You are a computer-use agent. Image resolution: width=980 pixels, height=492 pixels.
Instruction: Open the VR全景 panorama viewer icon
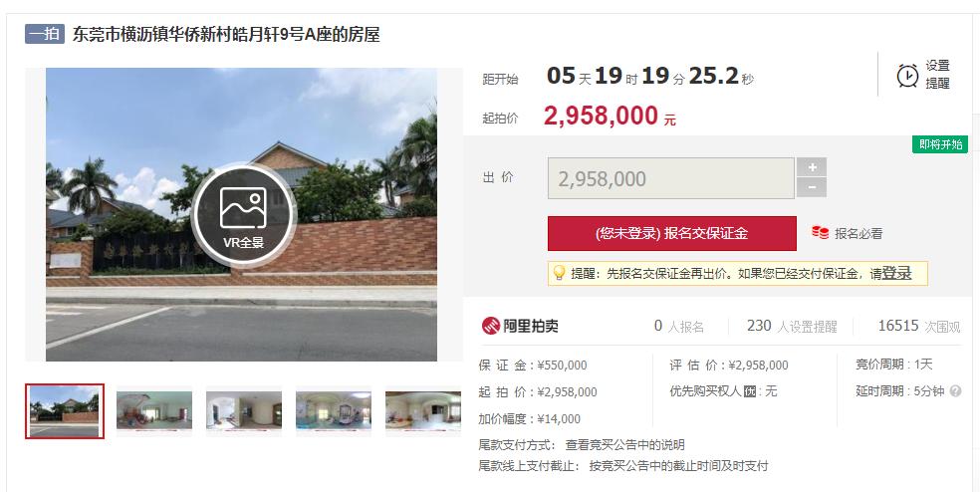pyautogui.click(x=243, y=214)
